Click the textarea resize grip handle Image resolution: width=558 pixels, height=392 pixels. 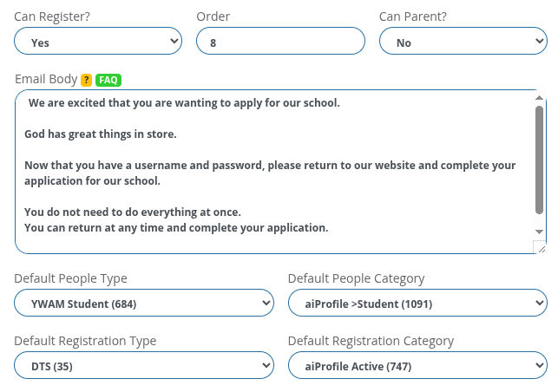point(541,248)
